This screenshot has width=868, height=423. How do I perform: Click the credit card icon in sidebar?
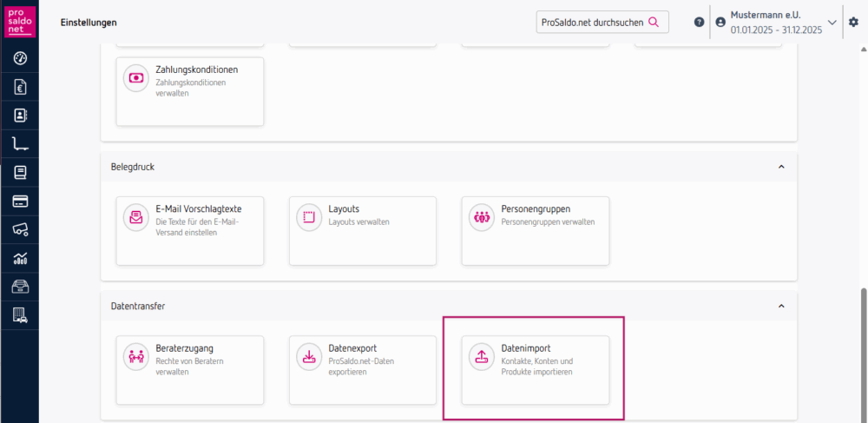click(x=20, y=202)
